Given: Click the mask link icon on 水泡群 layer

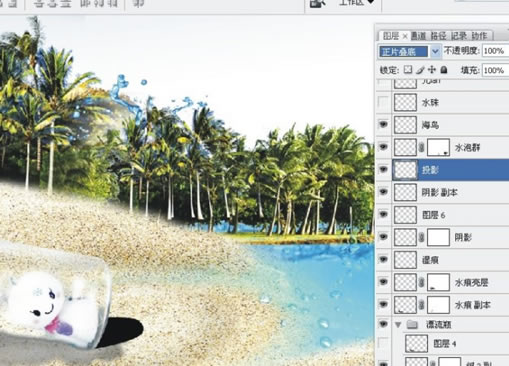Looking at the screenshot, I should 422,147.
